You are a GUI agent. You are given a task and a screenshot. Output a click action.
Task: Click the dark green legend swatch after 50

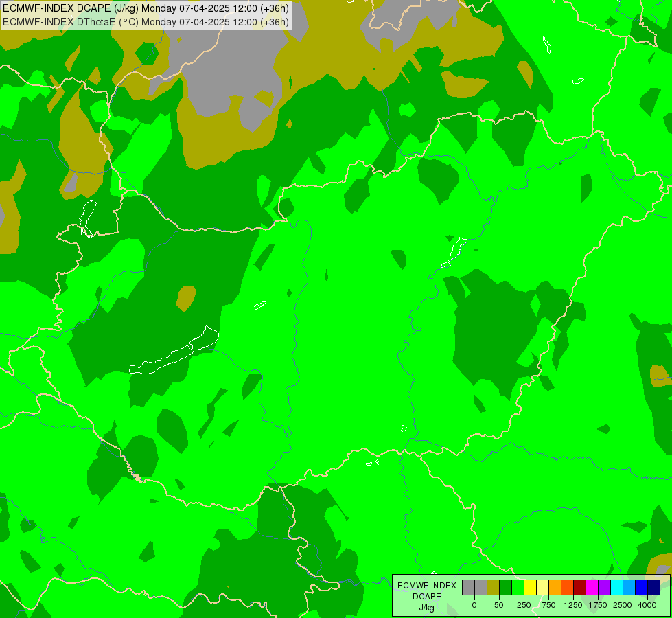[x=506, y=588]
